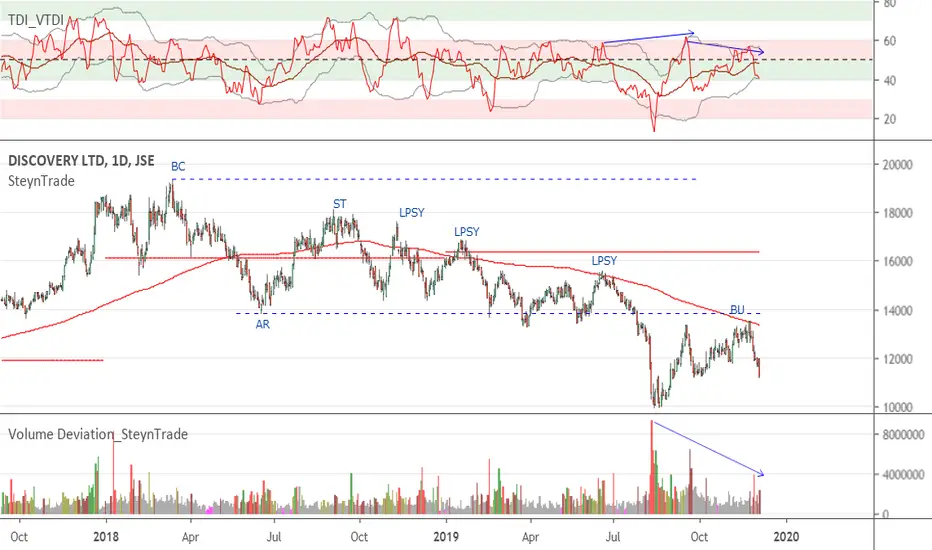The height and width of the screenshot is (550, 932).
Task: Click the ST annotation label
Action: tap(339, 204)
